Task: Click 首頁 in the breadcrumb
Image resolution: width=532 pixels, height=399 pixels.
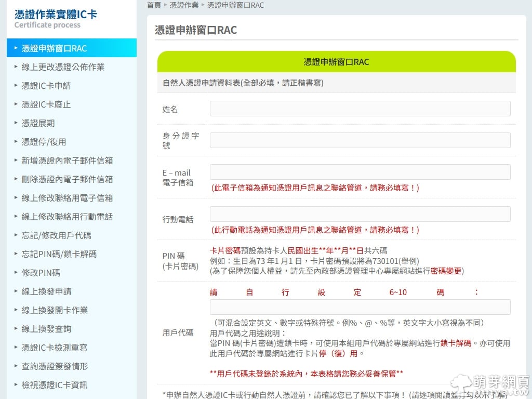Action: 154,5
